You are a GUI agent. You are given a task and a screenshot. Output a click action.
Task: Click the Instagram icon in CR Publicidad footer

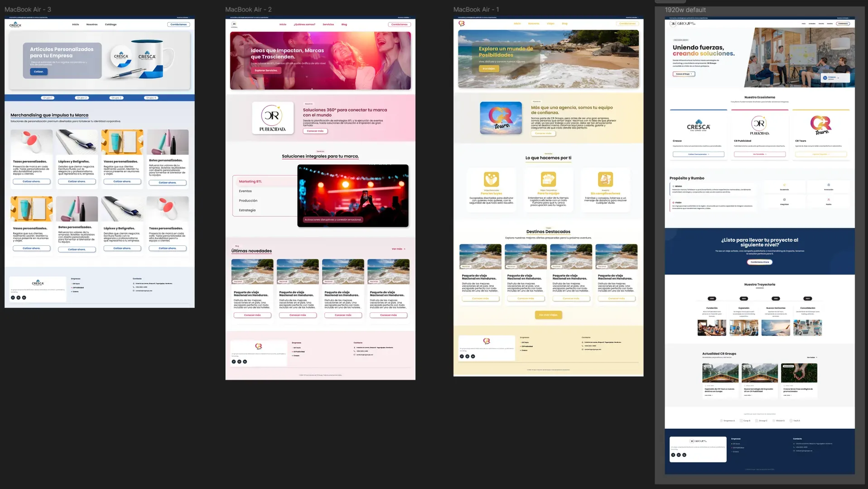(x=240, y=361)
